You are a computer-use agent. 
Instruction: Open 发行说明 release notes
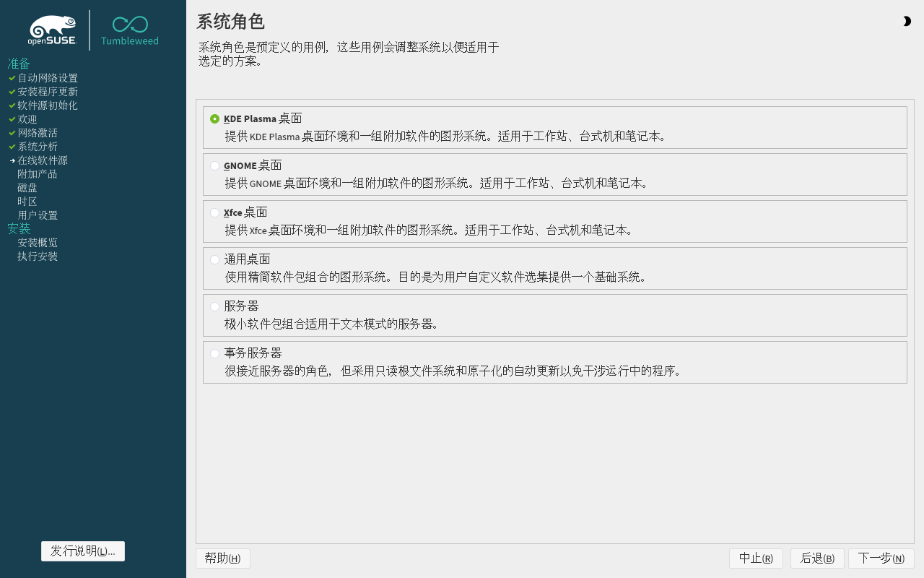click(83, 551)
